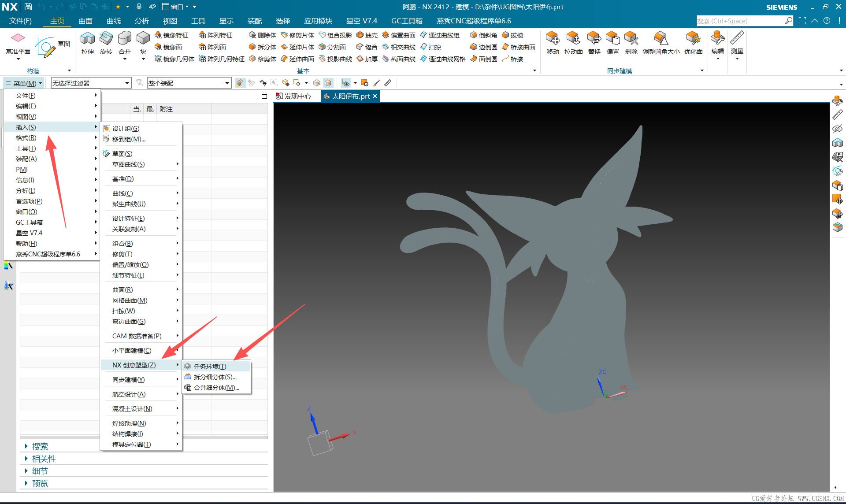Collapse the ribbon with the caret icon
Screen dimensions: 846x504
tap(815, 21)
